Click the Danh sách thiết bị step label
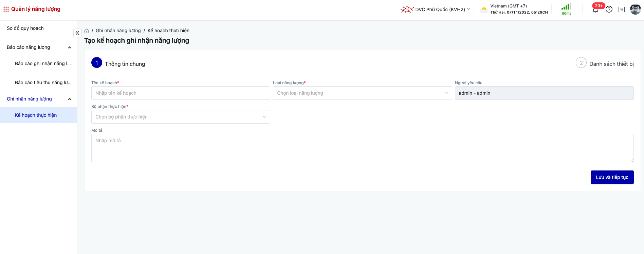 click(611, 64)
